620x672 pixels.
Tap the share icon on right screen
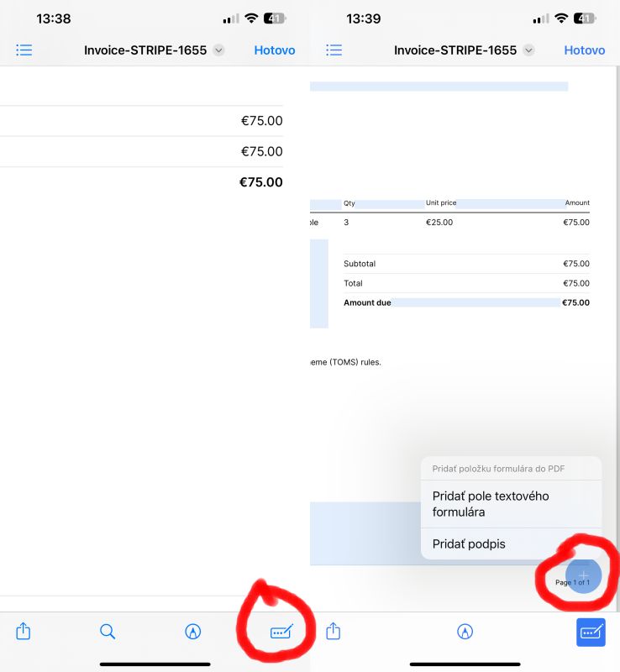(x=334, y=631)
